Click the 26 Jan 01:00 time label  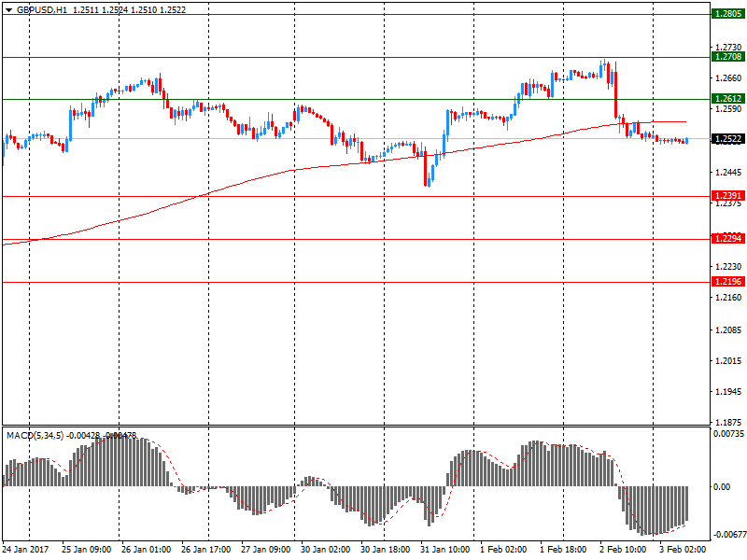coord(146,550)
